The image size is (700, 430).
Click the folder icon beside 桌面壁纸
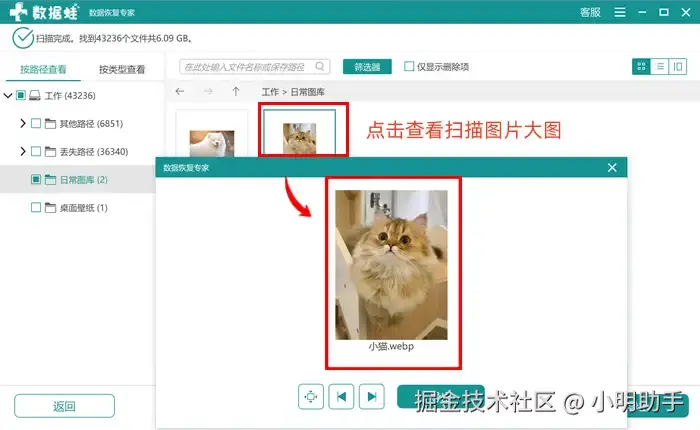pyautogui.click(x=50, y=208)
